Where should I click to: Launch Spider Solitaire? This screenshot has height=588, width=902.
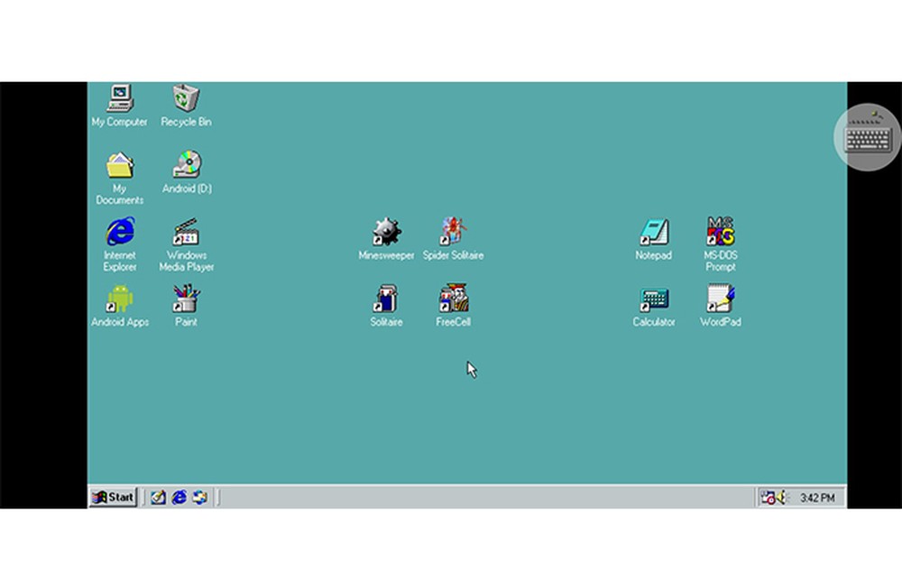[452, 230]
